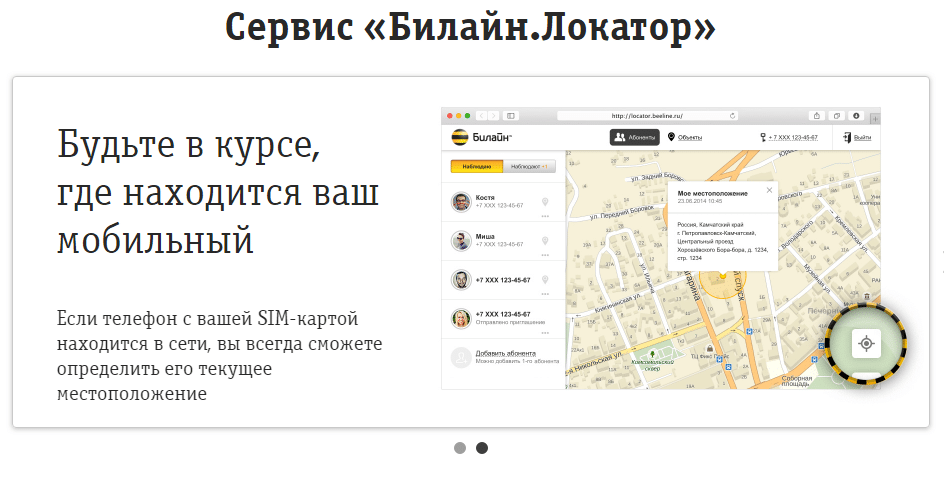
Task: Click the browser address bar with locator.beeline.ru
Action: click(647, 116)
